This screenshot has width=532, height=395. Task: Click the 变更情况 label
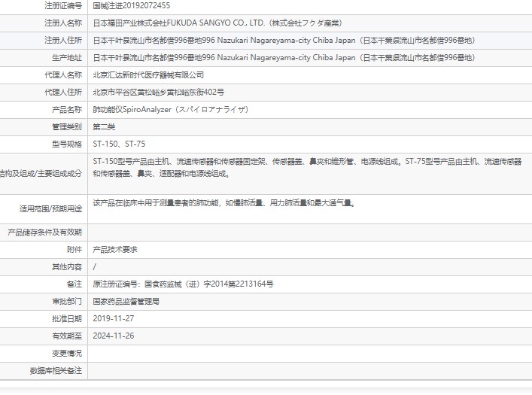point(67,354)
